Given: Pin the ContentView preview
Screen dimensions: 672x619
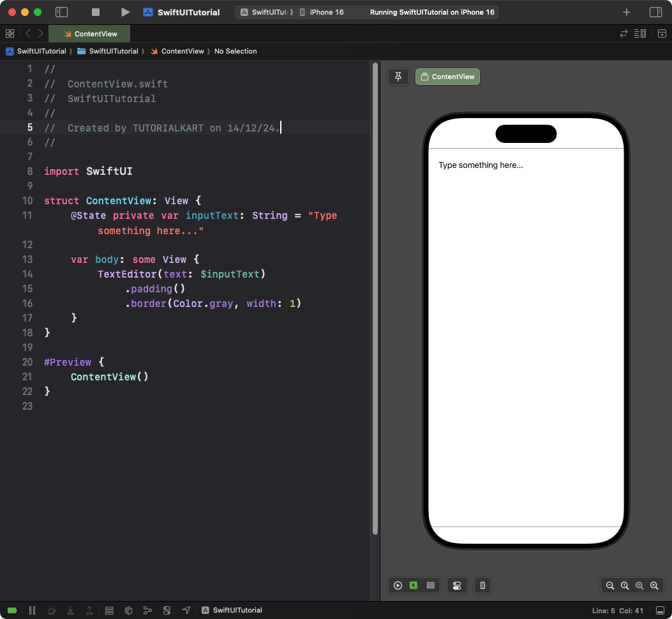Looking at the screenshot, I should pos(398,76).
